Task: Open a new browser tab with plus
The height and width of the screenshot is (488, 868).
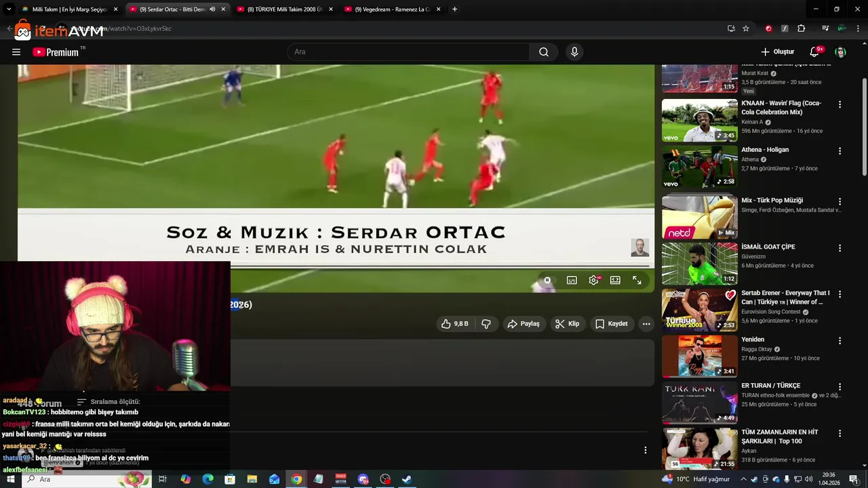Action: (x=454, y=9)
